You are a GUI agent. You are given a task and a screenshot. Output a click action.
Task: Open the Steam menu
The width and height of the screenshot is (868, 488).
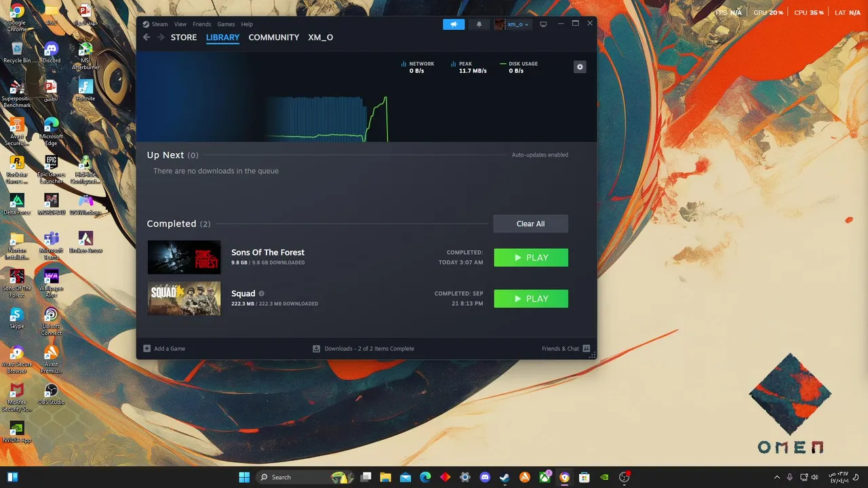[160, 24]
